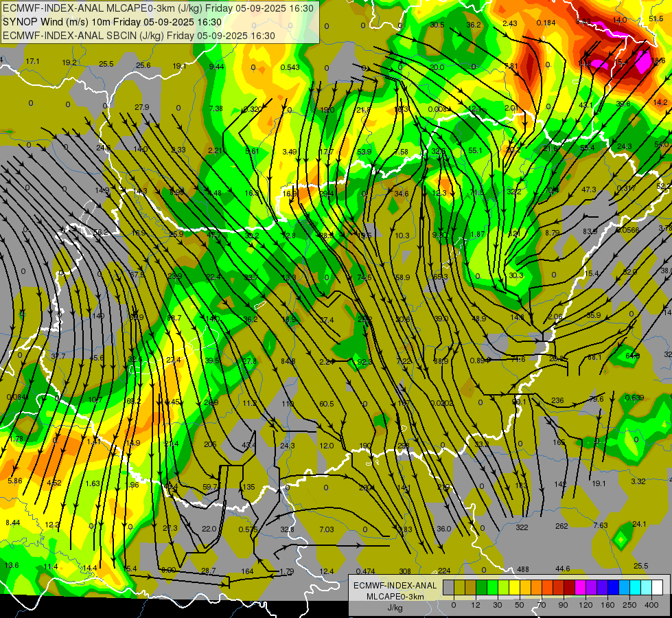Screen dimensions: 672x618
Task: Click the SBCIN header line
Action: [x=139, y=36]
